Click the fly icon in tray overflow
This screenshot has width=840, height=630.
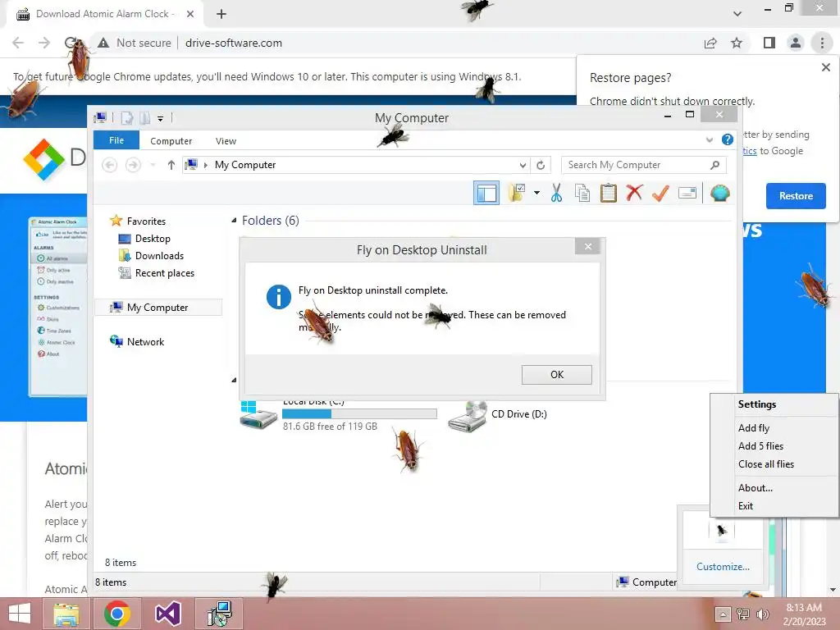tap(722, 530)
